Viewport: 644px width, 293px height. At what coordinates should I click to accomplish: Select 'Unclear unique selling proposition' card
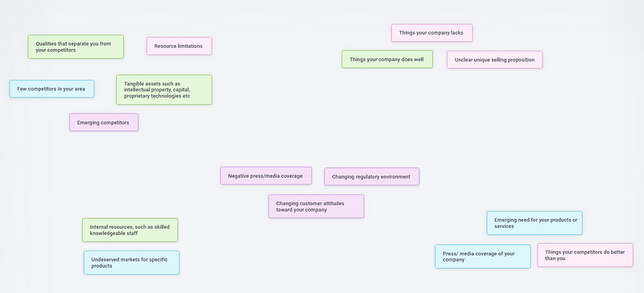pyautogui.click(x=494, y=60)
